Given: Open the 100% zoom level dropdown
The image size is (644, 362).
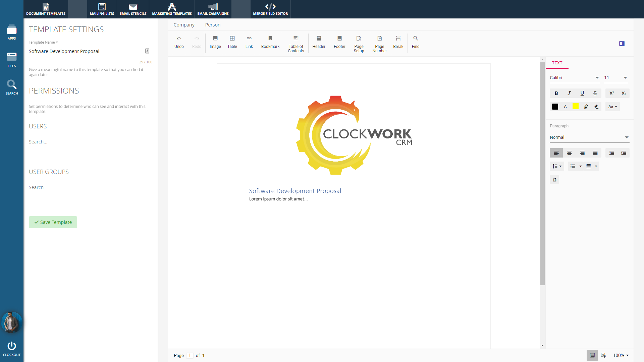Looking at the screenshot, I should coord(621,355).
